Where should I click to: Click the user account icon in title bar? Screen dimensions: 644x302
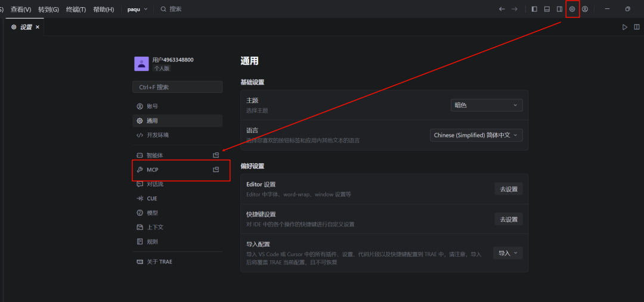[585, 9]
